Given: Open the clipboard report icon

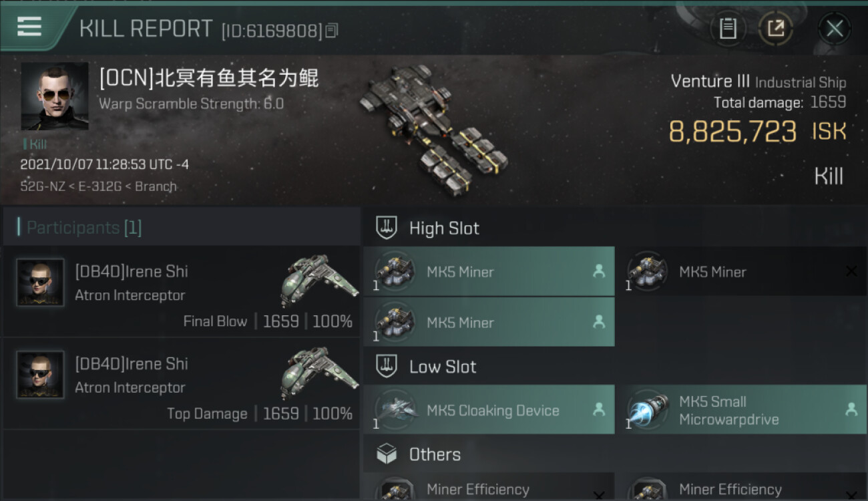Looking at the screenshot, I should (728, 28).
